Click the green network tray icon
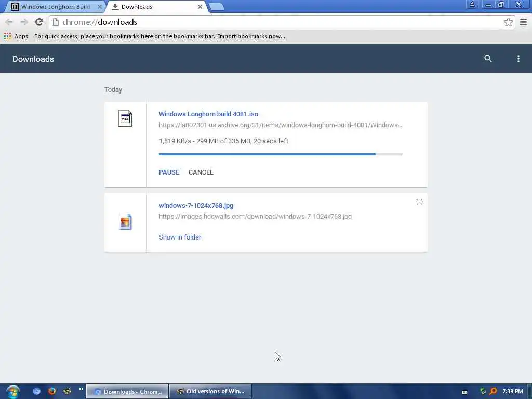Screen dimensions: 532x399 click(483, 391)
